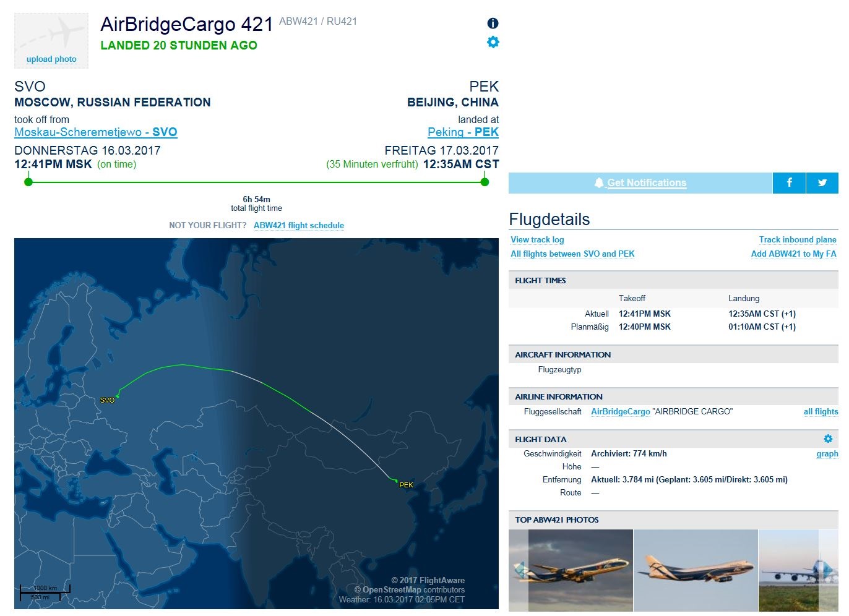Image resolution: width=849 pixels, height=616 pixels.
Task: Open Peking PEK airport link
Action: tap(463, 132)
